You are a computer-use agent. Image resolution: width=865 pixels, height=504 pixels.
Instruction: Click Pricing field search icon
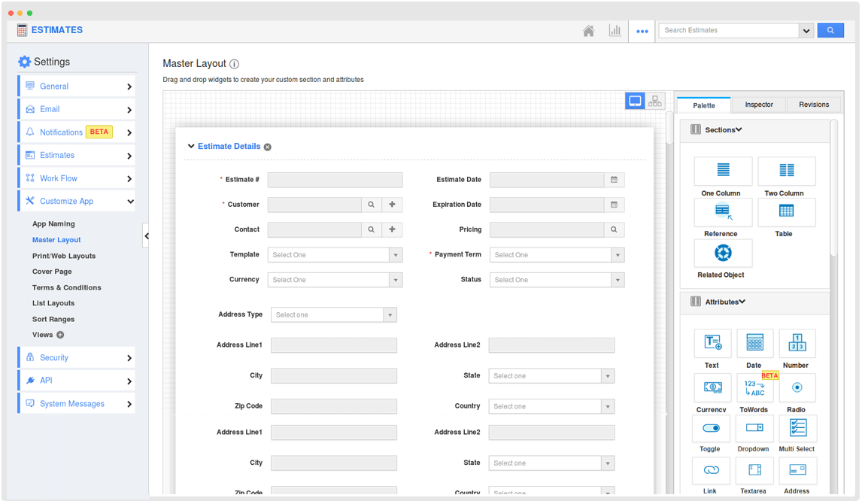click(x=614, y=229)
